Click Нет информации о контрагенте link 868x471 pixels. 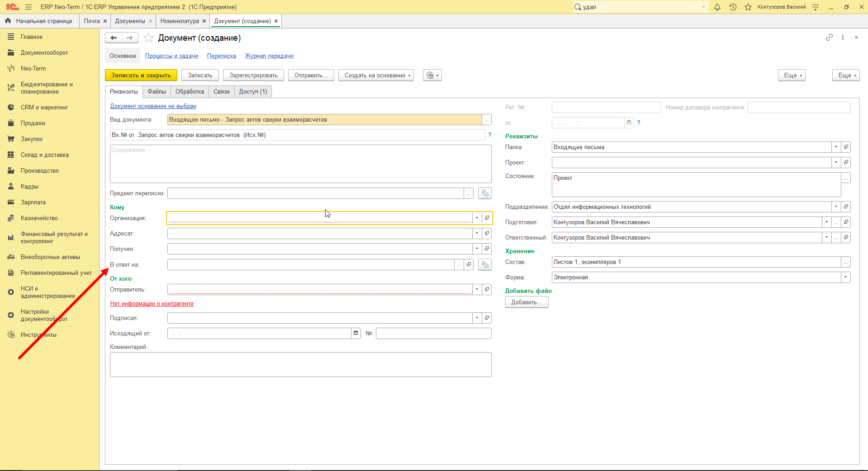152,304
